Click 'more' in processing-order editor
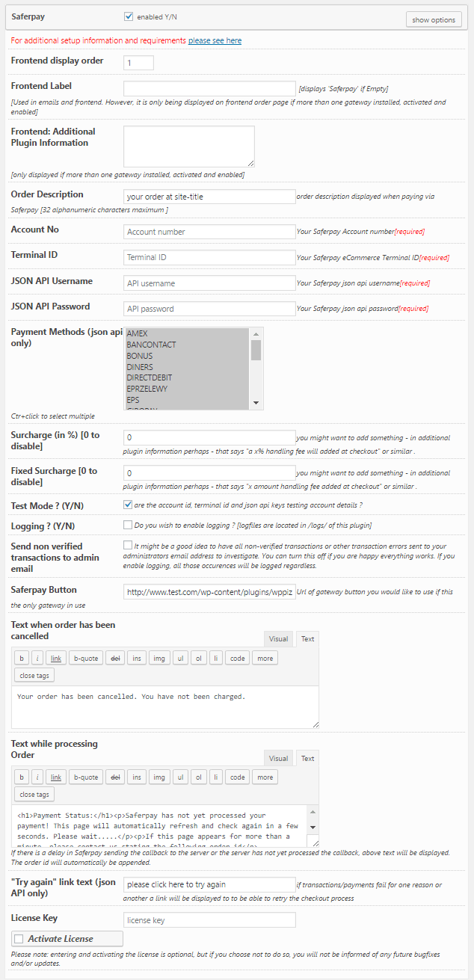The height and width of the screenshot is (980, 474). click(x=265, y=777)
